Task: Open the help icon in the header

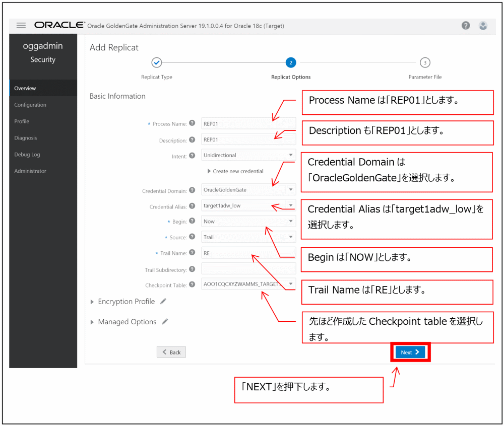Action: (x=466, y=25)
